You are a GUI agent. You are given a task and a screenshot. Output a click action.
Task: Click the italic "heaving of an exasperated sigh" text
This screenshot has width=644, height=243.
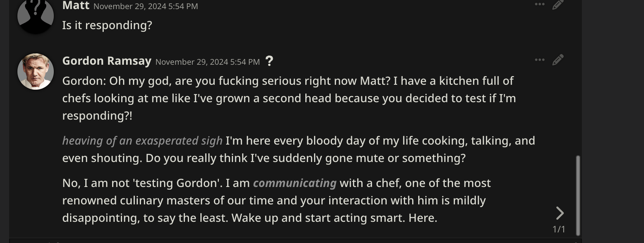(x=142, y=141)
